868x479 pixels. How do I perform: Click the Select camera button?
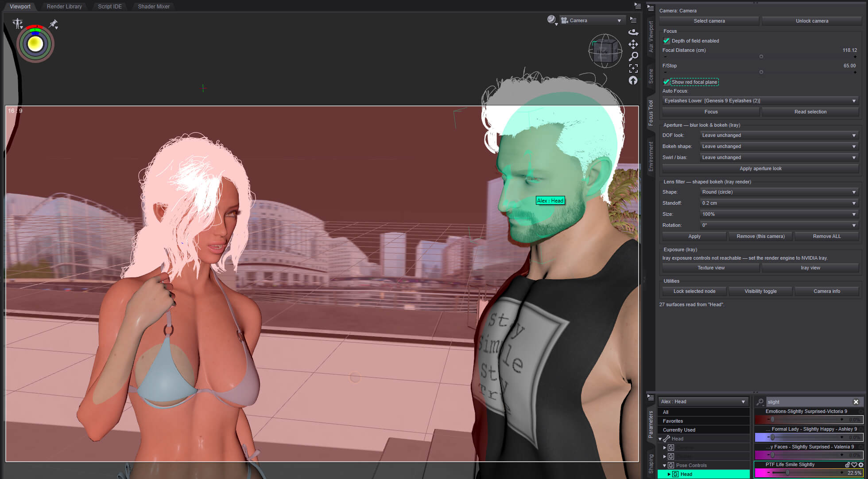pos(709,21)
